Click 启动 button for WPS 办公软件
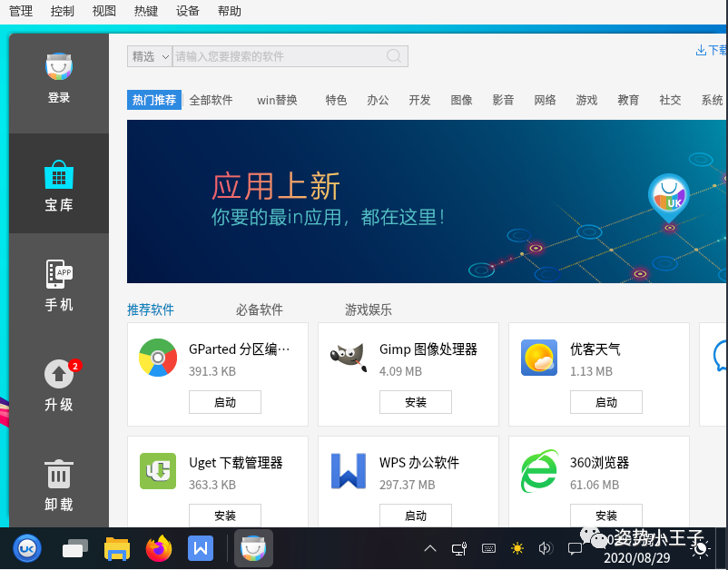The height and width of the screenshot is (570, 728). pyautogui.click(x=416, y=516)
